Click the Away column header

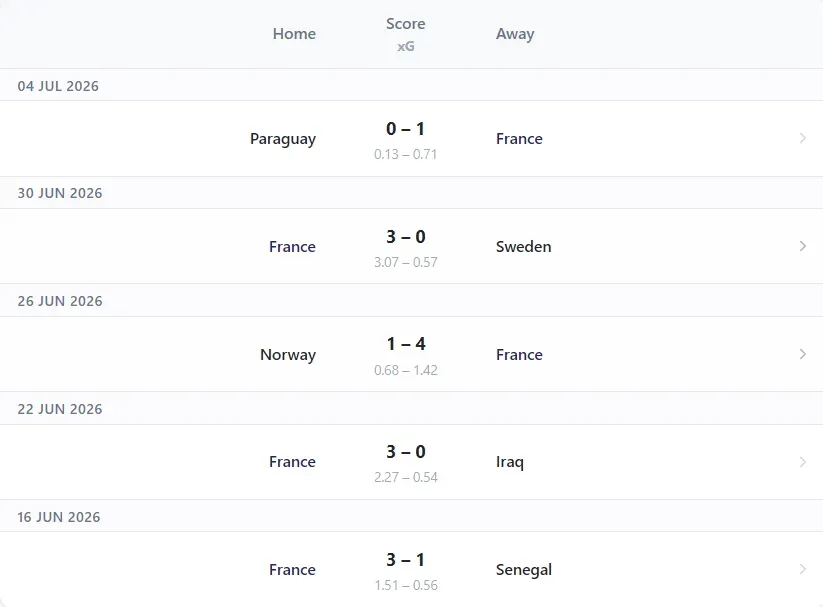515,34
